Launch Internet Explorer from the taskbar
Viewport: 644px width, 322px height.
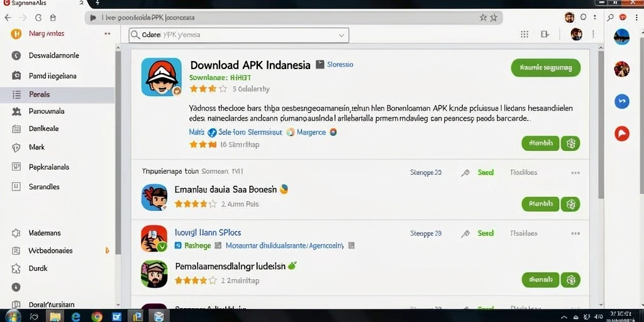pyautogui.click(x=76, y=317)
